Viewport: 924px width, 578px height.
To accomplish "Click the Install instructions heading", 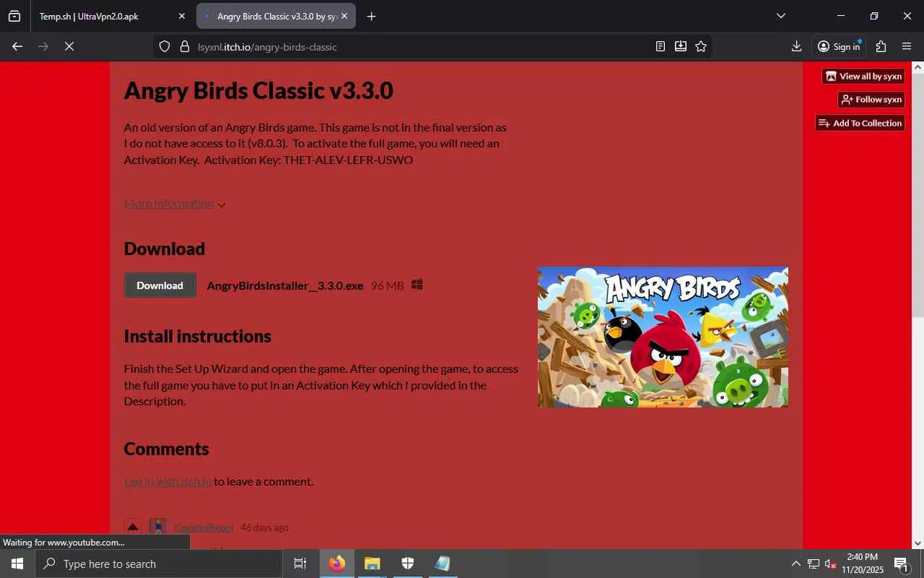I will coord(198,336).
